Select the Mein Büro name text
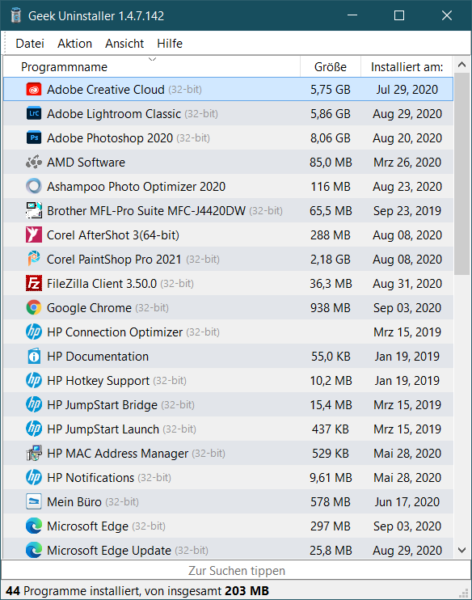Screen dimensions: 472x600 (74, 502)
